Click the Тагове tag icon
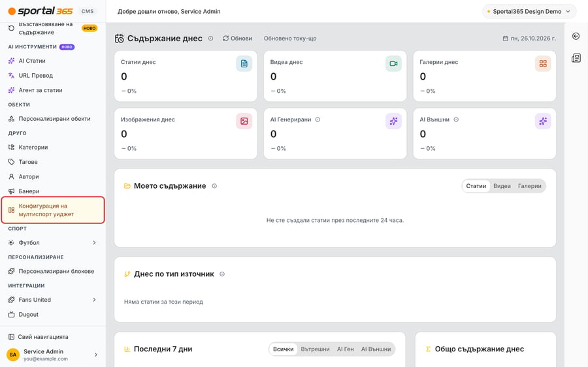The image size is (588, 367). pos(11,162)
